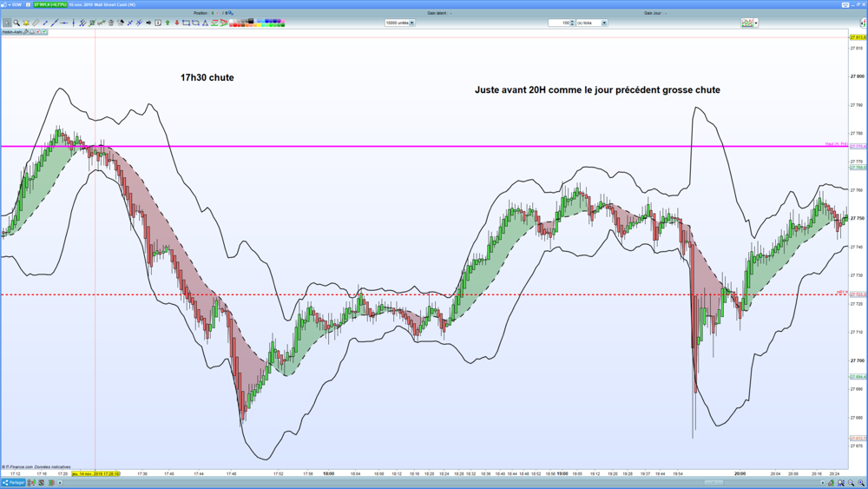This screenshot has height=489, width=868.
Task: Pick the parallel channel lines tool
Action: [x=82, y=23]
